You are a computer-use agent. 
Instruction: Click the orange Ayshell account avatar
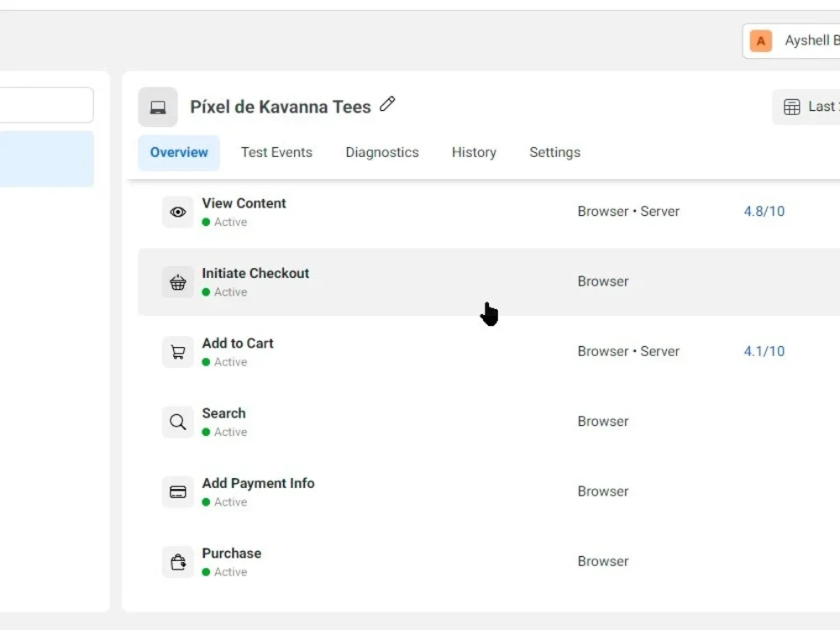(x=760, y=40)
